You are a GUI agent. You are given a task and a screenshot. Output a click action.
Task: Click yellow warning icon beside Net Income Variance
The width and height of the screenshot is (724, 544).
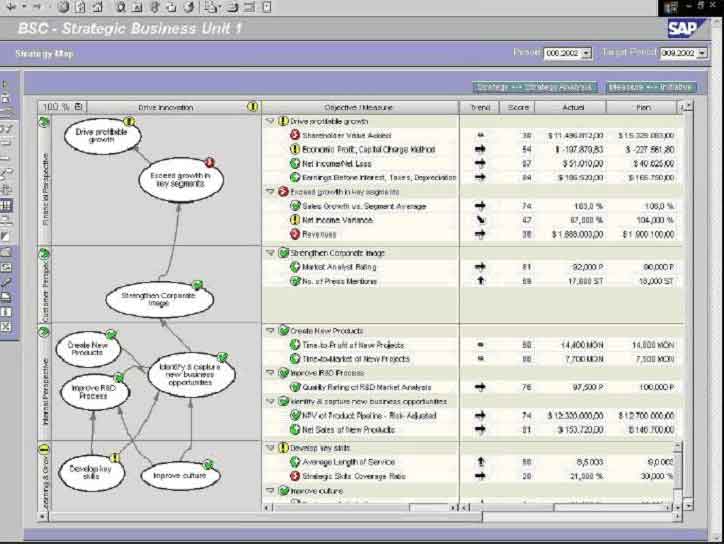pyautogui.click(x=295, y=220)
